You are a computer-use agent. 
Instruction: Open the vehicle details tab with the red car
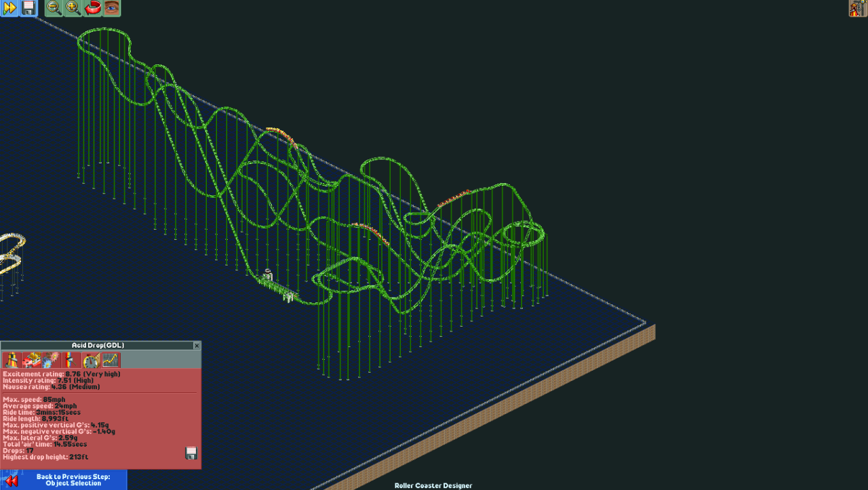[x=31, y=360]
